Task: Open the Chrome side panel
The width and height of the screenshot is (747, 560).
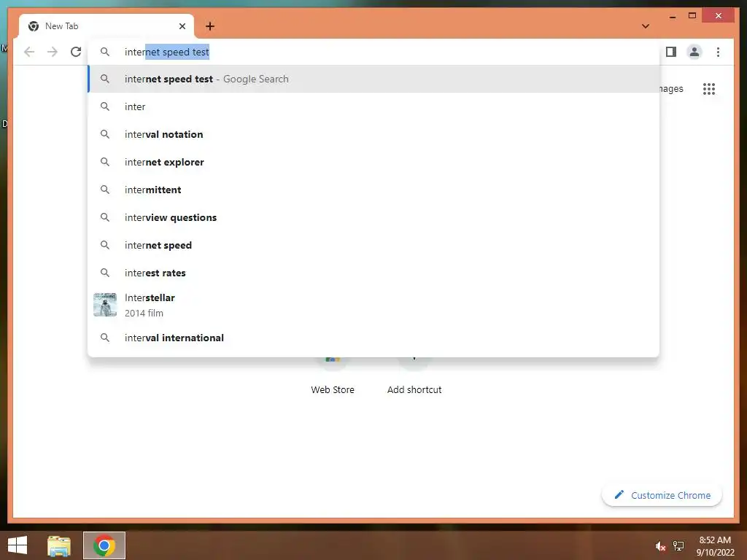Action: [671, 52]
